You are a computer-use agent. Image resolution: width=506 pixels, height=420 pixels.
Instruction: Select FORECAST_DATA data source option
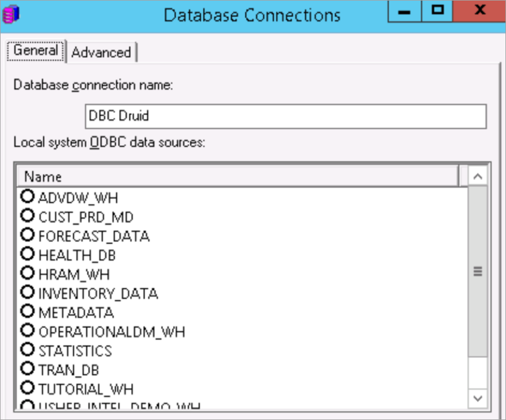click(28, 235)
